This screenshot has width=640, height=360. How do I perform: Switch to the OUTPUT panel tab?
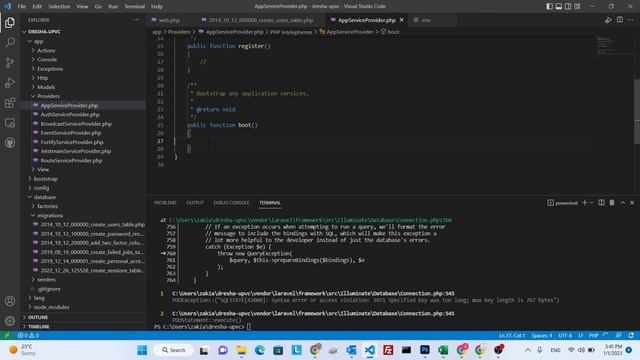[195, 202]
